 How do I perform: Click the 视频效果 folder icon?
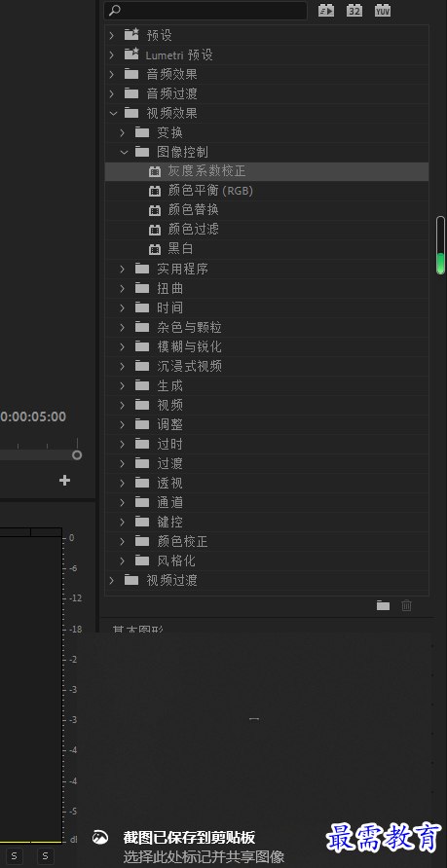[x=131, y=113]
